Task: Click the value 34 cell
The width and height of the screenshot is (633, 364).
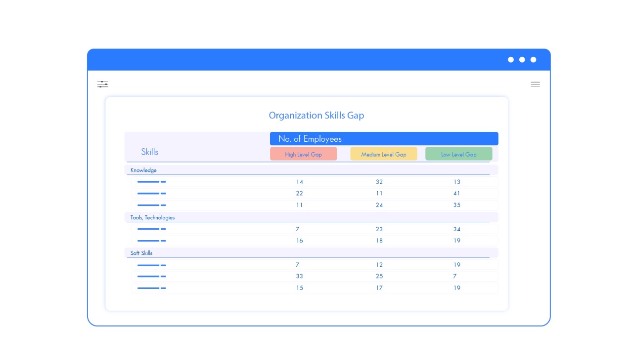Action: [457, 230]
